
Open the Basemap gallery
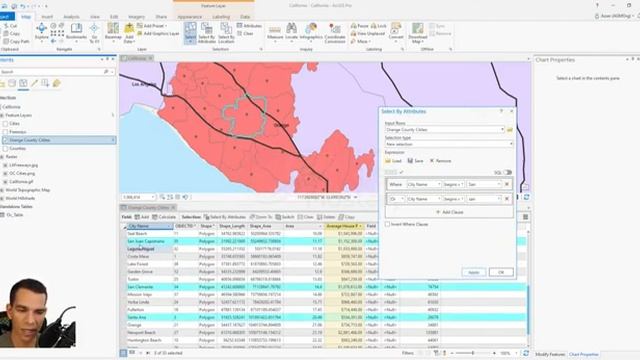coord(113,32)
